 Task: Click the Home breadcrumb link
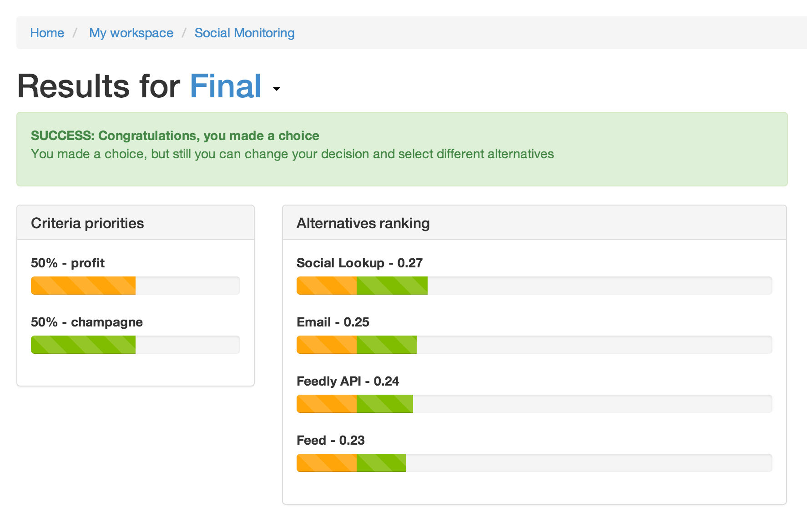point(47,33)
